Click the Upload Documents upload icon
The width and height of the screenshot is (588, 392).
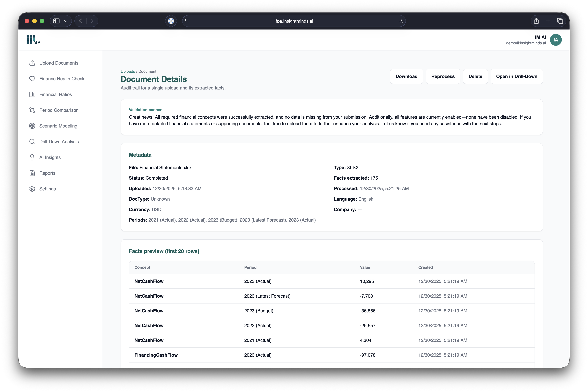click(x=32, y=63)
